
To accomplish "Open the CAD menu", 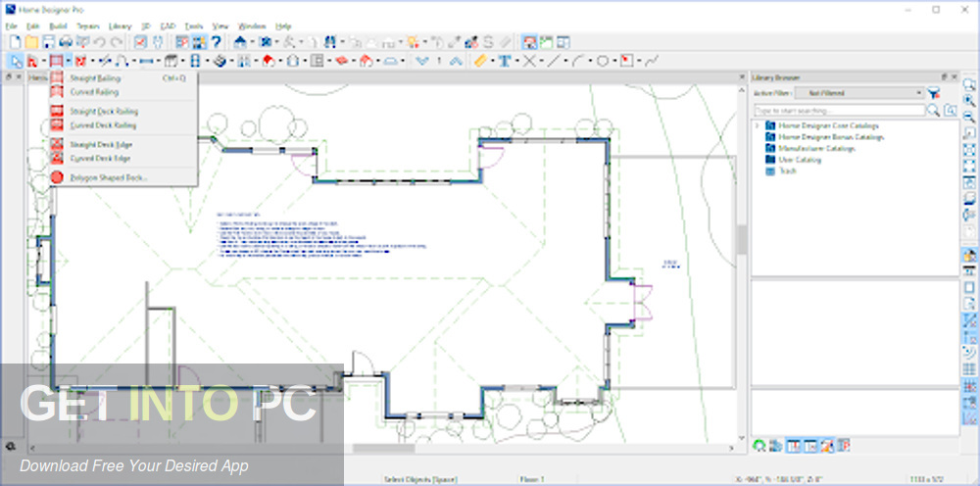I will click(x=169, y=26).
